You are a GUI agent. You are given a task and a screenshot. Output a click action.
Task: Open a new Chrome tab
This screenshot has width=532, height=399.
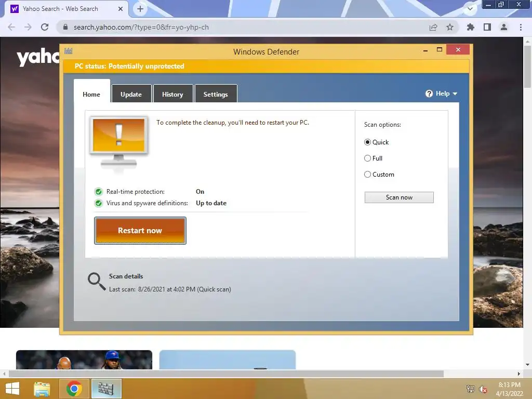(x=140, y=9)
